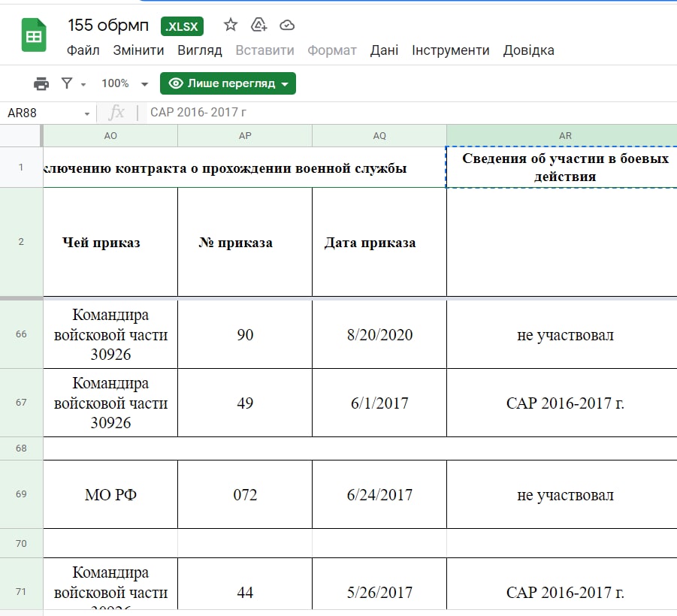Image resolution: width=677 pixels, height=616 pixels.
Task: Star the 155 обрмп document
Action: [x=231, y=26]
